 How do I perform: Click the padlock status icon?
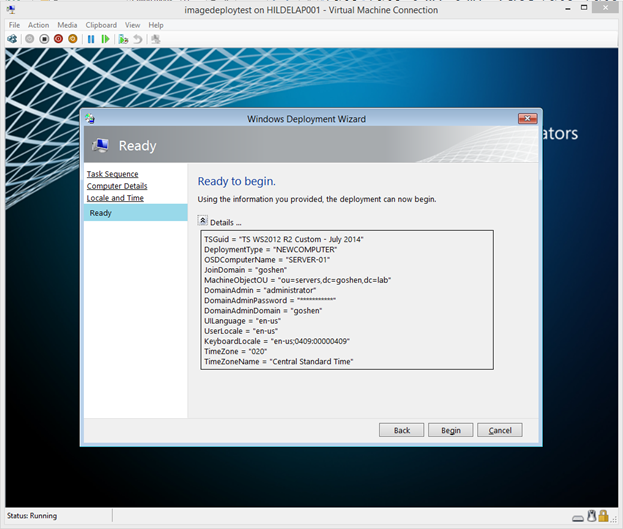pos(604,516)
